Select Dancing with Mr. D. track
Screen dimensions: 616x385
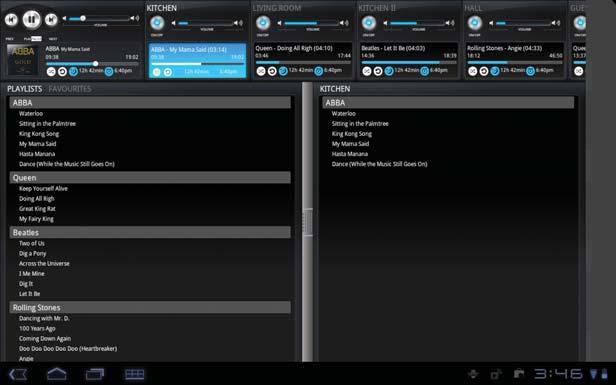(44, 319)
